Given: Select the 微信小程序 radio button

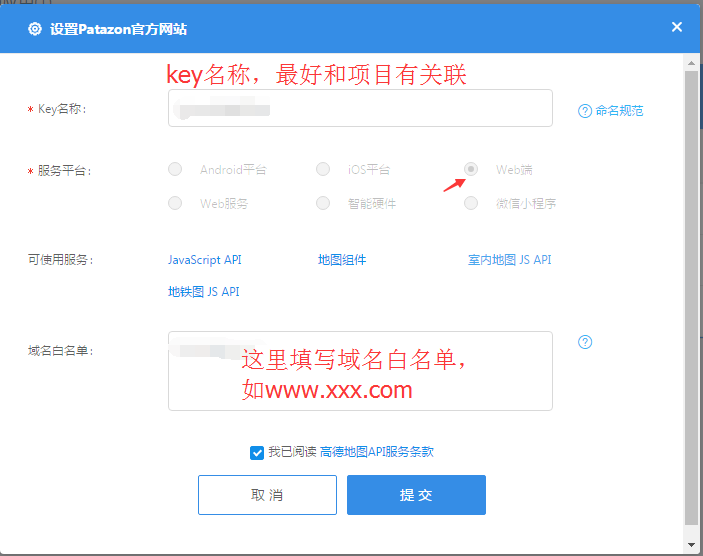Looking at the screenshot, I should point(471,203).
